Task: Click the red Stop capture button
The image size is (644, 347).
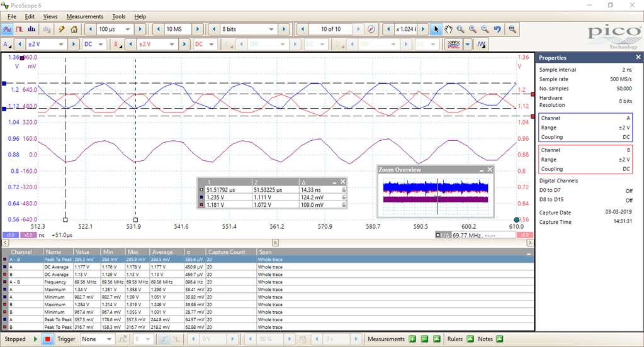Action: [47, 339]
